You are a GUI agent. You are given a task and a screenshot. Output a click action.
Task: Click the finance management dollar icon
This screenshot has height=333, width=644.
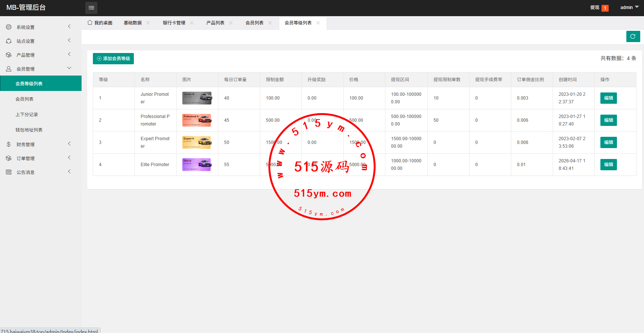[9, 144]
